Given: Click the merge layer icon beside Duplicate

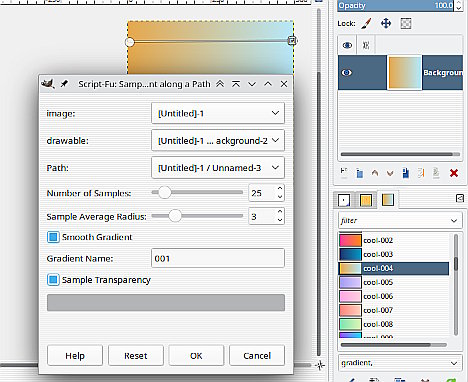Looking at the screenshot, I should [421, 173].
